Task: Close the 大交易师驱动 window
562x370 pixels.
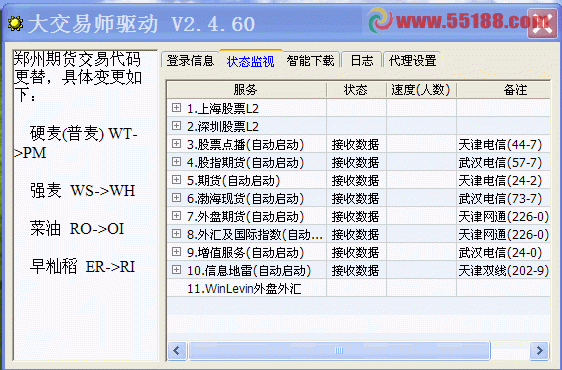Action: coord(542,23)
